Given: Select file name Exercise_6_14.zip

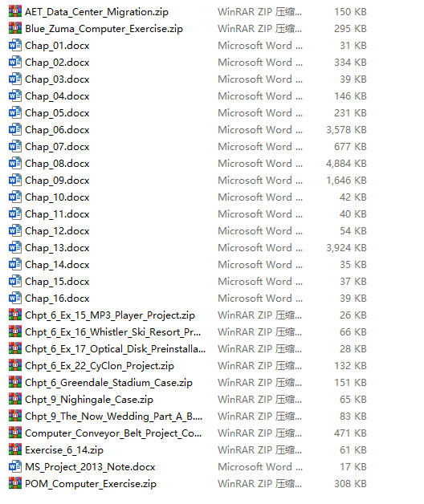Looking at the screenshot, I should [64, 449].
